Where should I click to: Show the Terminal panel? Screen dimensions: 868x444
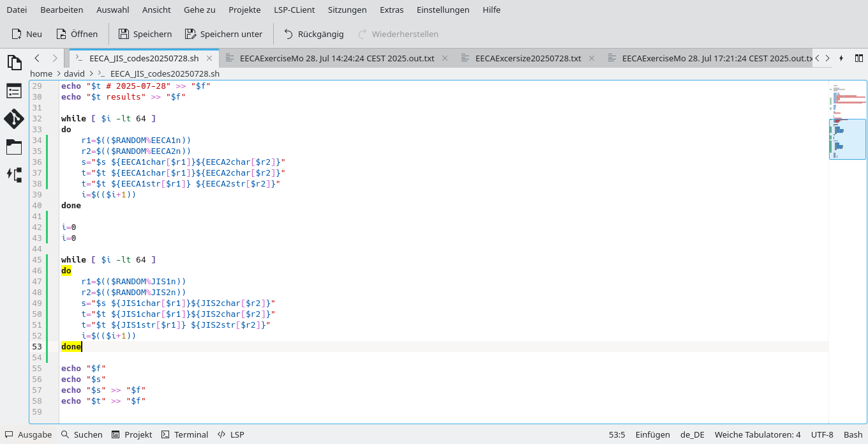click(184, 434)
